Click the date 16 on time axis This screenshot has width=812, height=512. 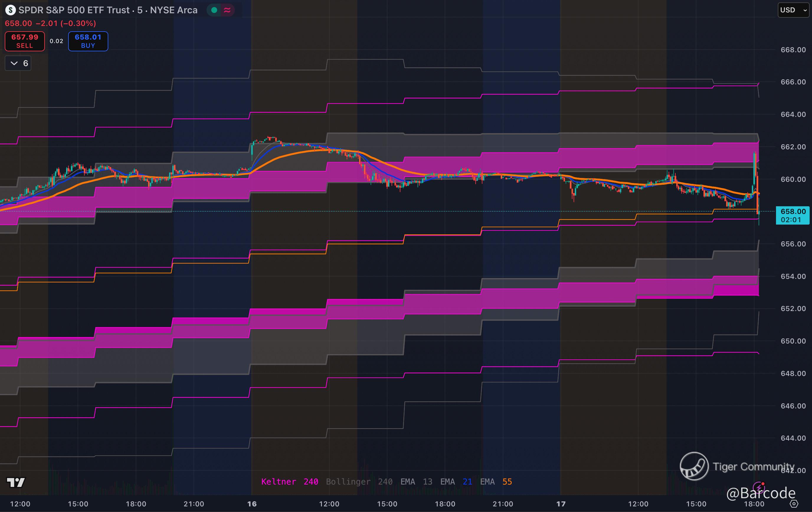pyautogui.click(x=252, y=504)
